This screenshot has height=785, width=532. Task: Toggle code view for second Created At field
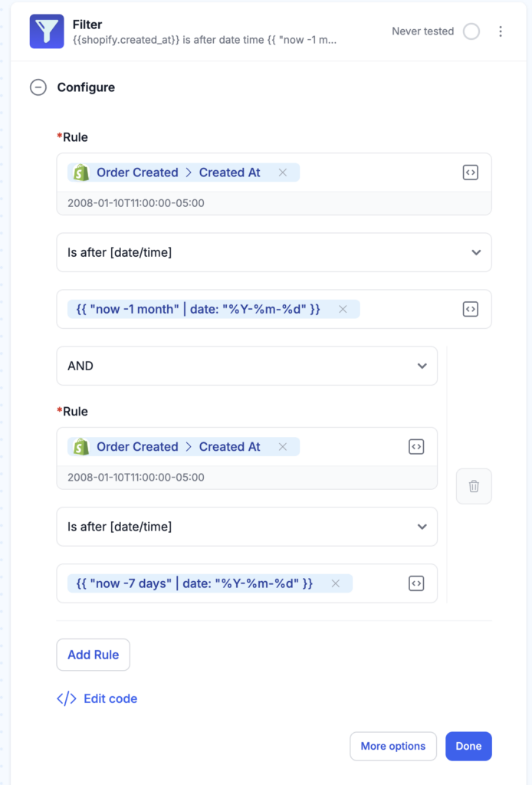point(416,447)
